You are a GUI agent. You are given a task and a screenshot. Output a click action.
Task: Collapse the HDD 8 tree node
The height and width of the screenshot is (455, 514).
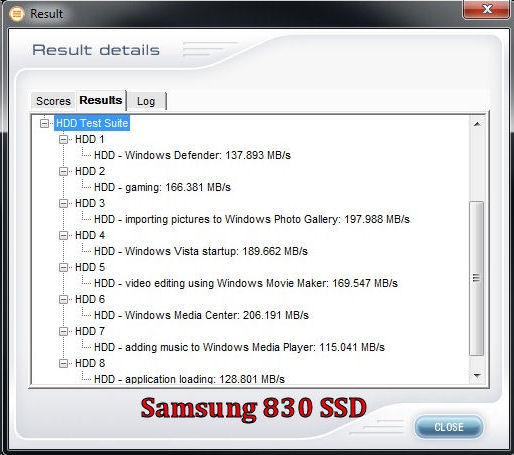pos(63,363)
